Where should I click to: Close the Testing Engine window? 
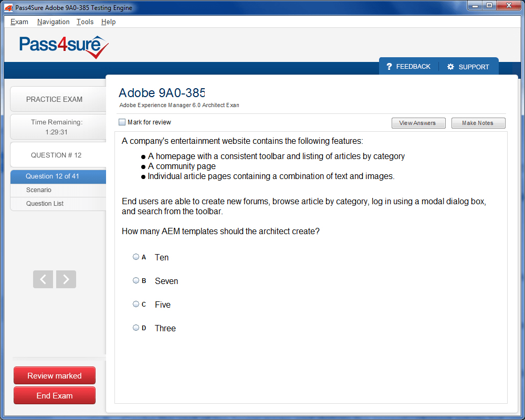509,6
